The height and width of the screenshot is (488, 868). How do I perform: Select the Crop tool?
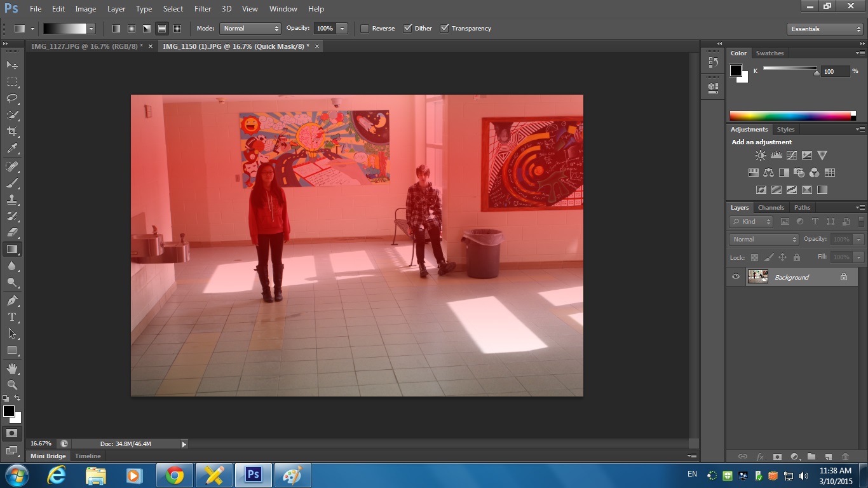(x=12, y=132)
